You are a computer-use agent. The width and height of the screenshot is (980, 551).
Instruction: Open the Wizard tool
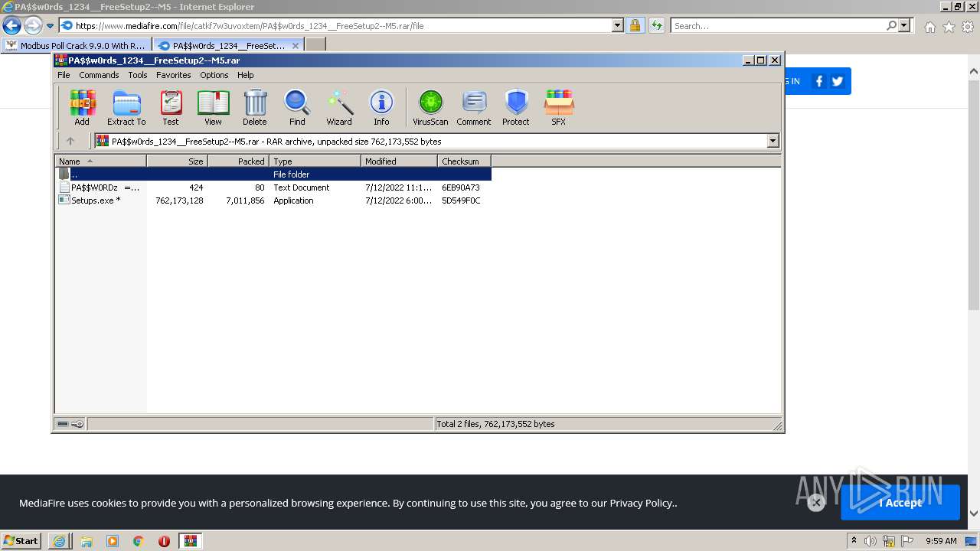pos(339,108)
